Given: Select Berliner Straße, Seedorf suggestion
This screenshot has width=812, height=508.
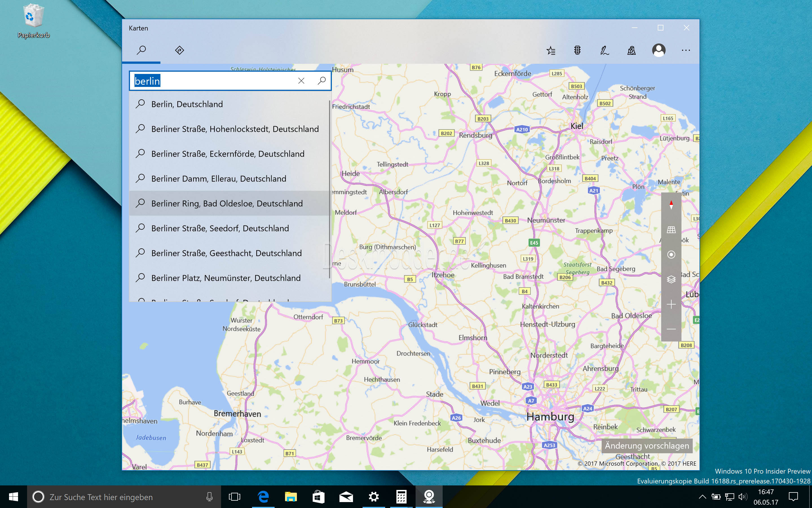Looking at the screenshot, I should 230,229.
